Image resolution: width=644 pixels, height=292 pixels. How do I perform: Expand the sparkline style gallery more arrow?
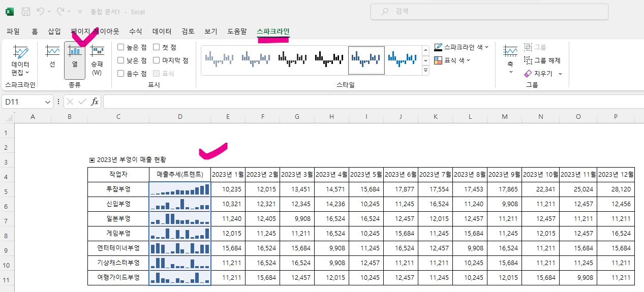coord(426,71)
